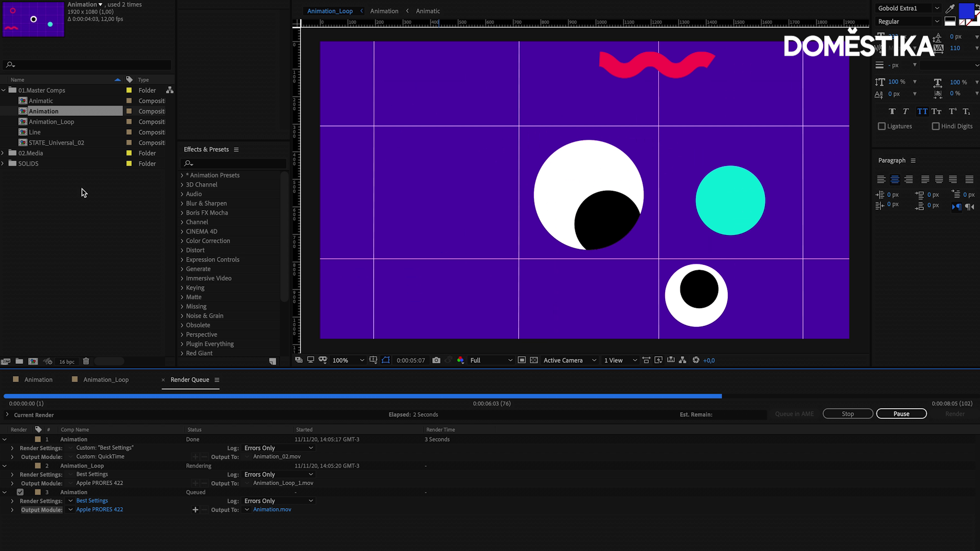Uncheck render item 3 Animation
Image resolution: width=980 pixels, height=551 pixels.
20,492
